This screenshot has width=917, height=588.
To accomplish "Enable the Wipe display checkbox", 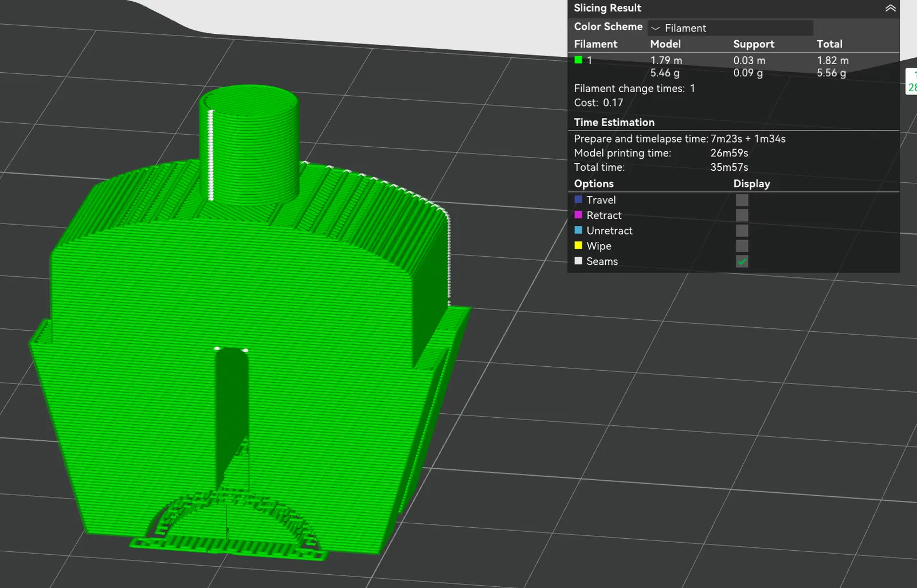I will coord(742,246).
